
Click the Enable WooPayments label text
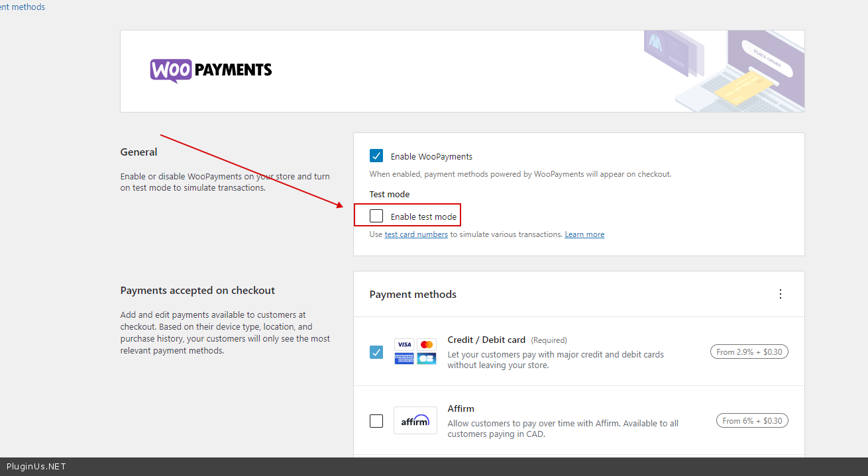(431, 157)
